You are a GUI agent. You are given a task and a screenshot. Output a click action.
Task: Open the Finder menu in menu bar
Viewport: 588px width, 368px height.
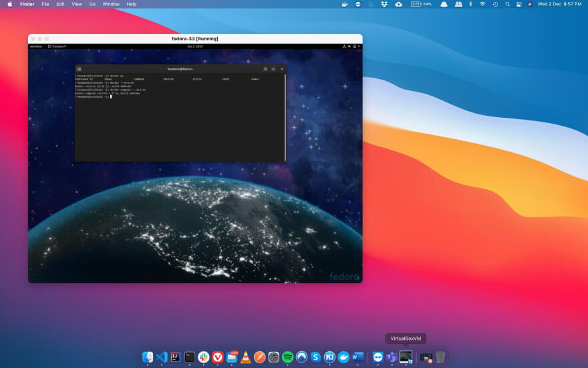click(27, 4)
